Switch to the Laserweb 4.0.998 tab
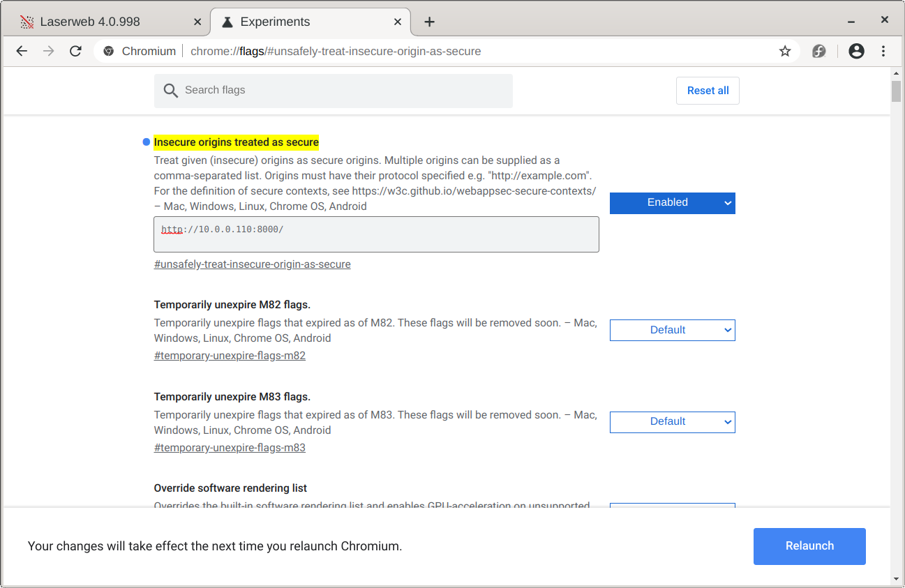Viewport: 905px width, 588px height. [x=108, y=22]
